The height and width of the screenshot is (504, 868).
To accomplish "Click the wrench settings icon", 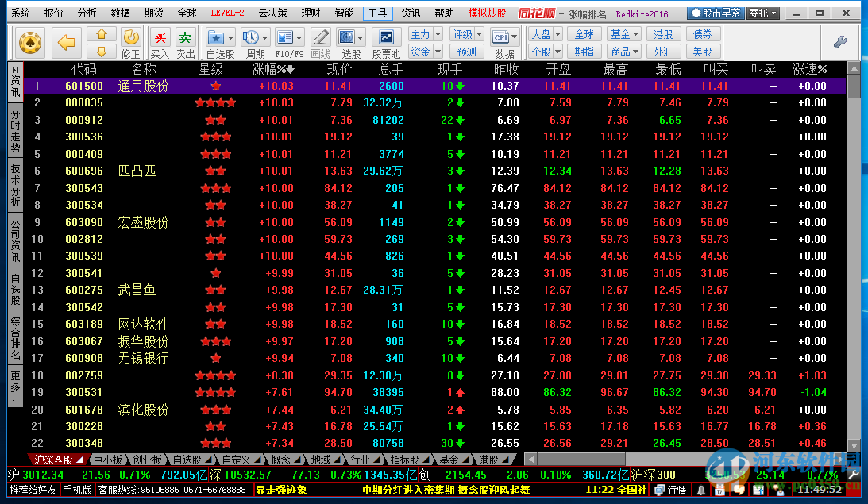I will (839, 42).
